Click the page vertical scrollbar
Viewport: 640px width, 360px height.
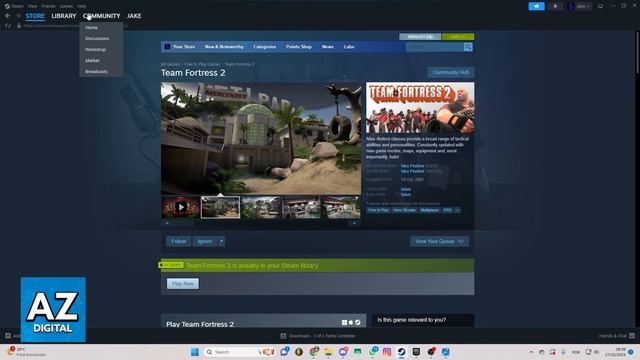[637, 53]
